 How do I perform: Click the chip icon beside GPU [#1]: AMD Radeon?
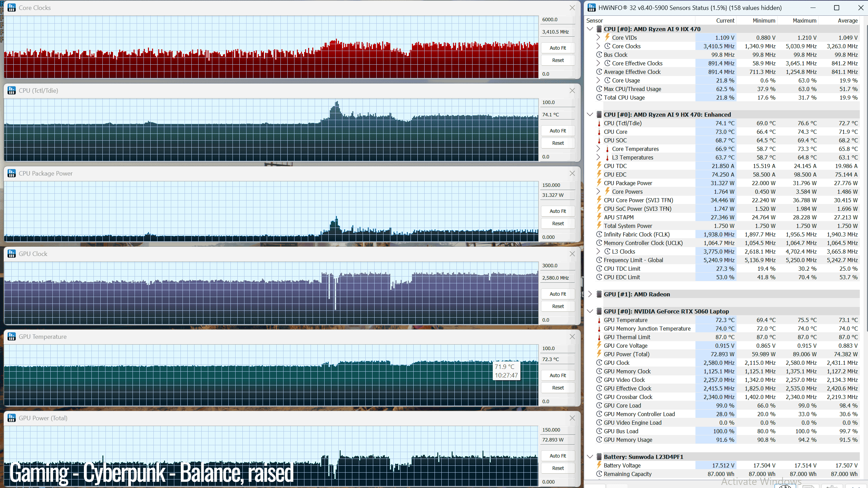[599, 294]
